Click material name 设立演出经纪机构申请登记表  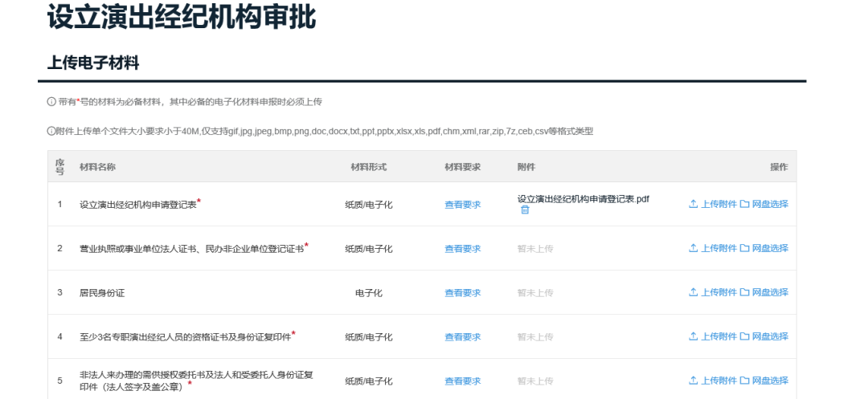[x=138, y=205]
